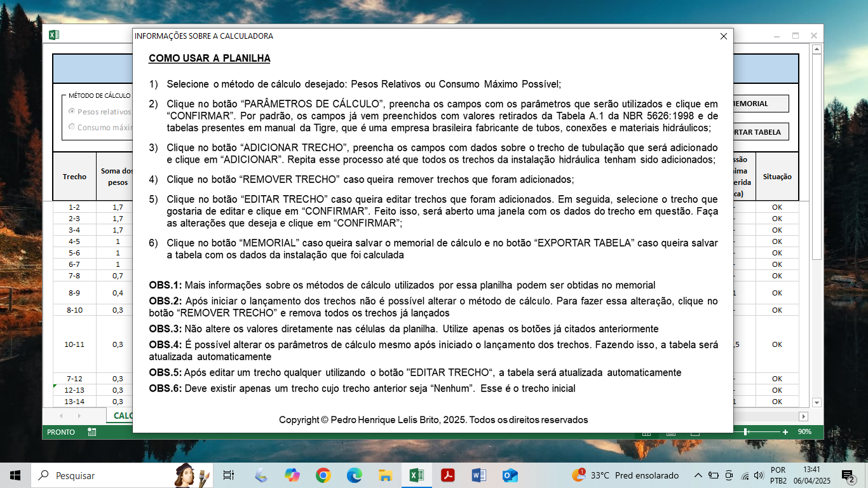The image size is (868, 488).
Task: Open the visible worksheet tab
Action: click(x=121, y=416)
